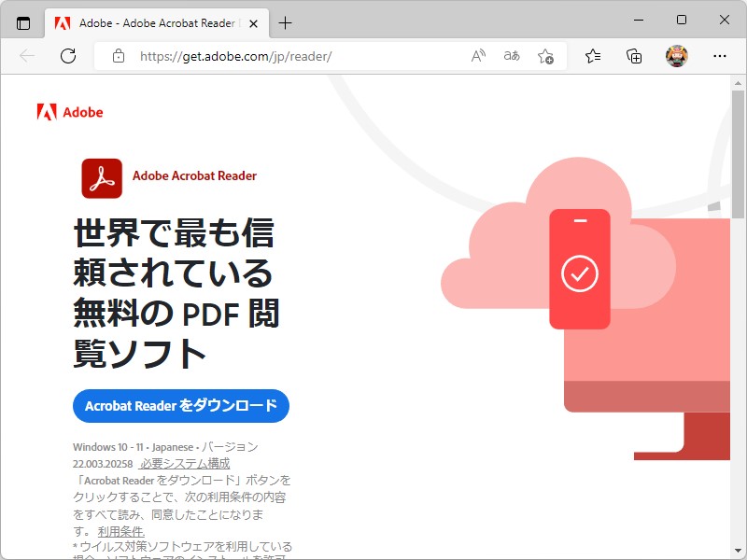Viewport: 747px width, 560px height.
Task: Open the tab actions icon at top-left
Action: click(23, 22)
